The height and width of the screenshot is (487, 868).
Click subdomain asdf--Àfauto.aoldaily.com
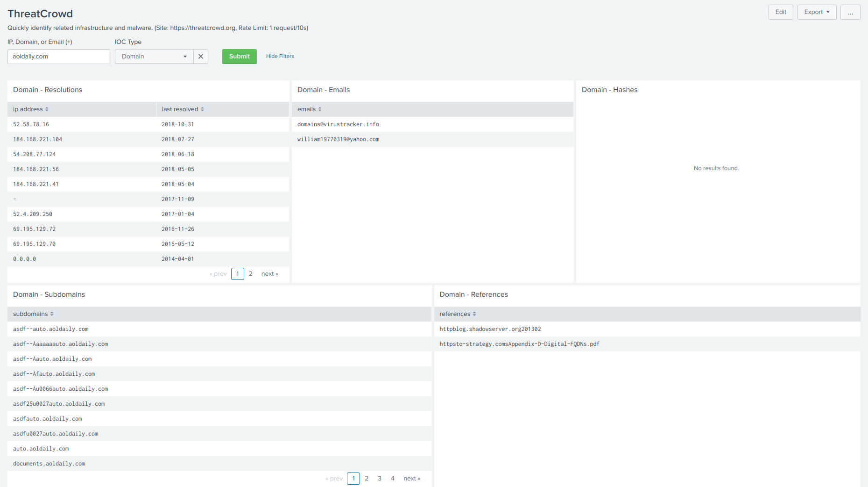click(x=54, y=374)
